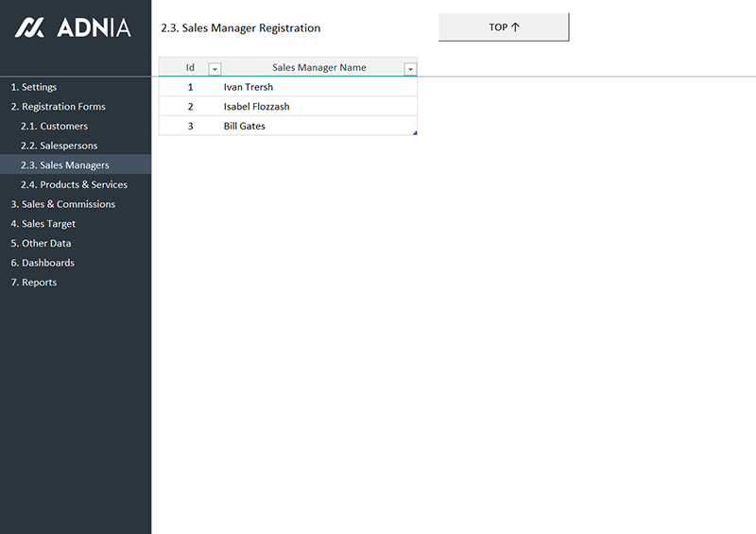The width and height of the screenshot is (756, 534).
Task: Open the 2.1. Customers form
Action: pyautogui.click(x=54, y=126)
